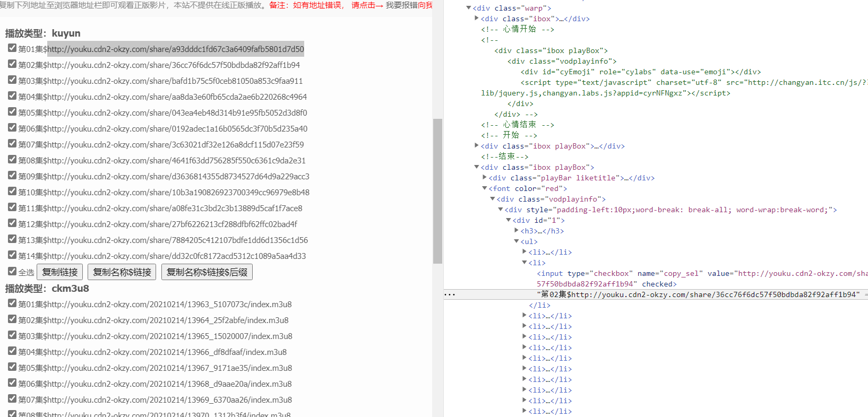
Task: Toggle the kuyun 第05集 checkbox
Action: [12, 111]
